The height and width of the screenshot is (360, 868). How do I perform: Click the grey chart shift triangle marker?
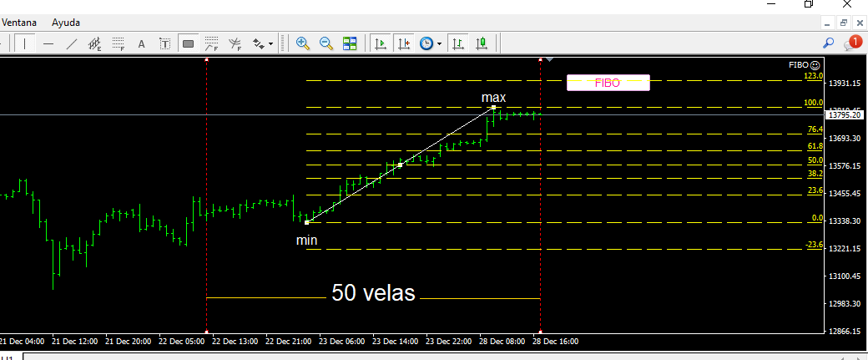549,58
